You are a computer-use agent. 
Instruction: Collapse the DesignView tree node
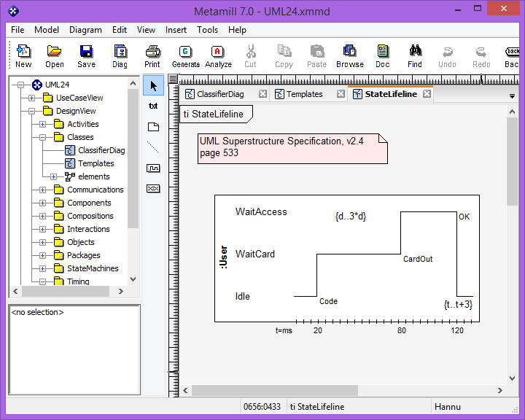[31, 111]
